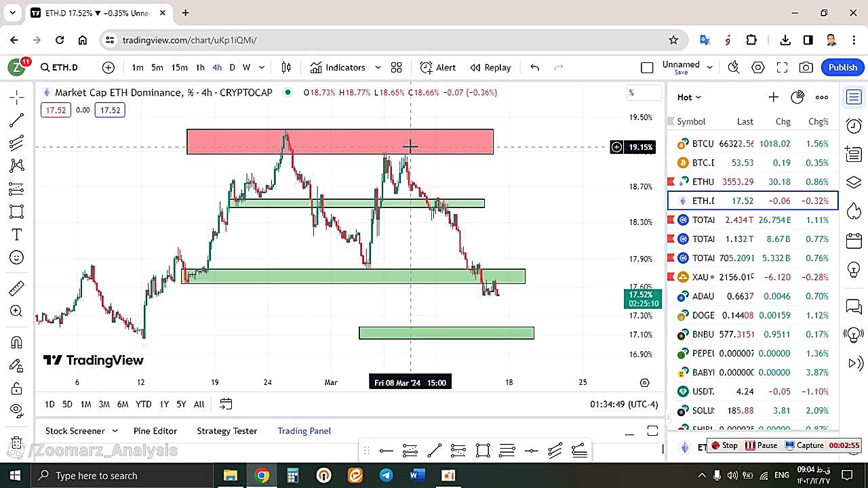Screen dimensions: 868x488
Task: Add symbol to watchlist plus button
Action: click(x=773, y=97)
